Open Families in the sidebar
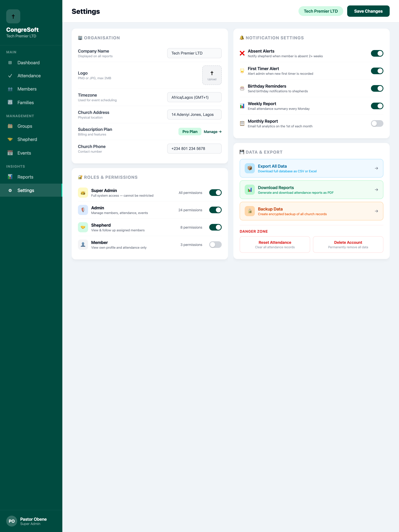The height and width of the screenshot is (532, 399). [31, 102]
